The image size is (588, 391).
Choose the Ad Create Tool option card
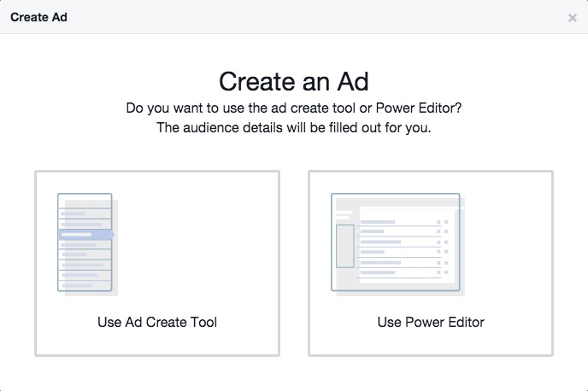click(157, 263)
